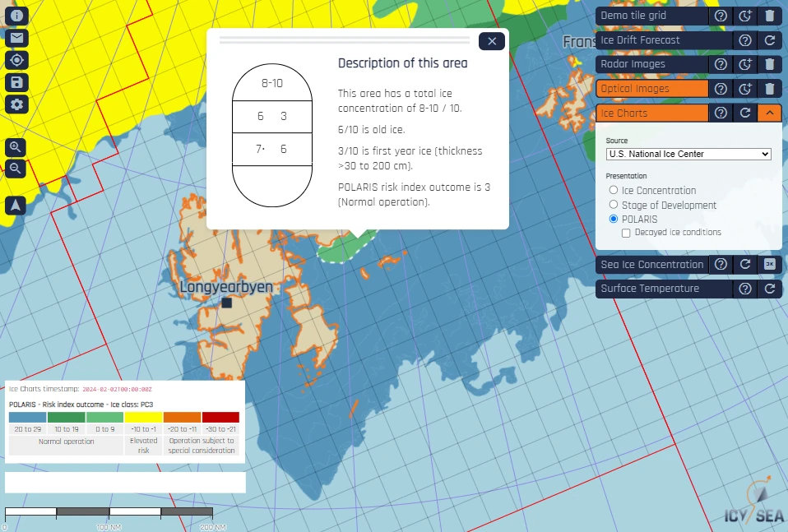Activate the geolocation target icon
Viewport: 788px width, 532px height.
(x=16, y=60)
